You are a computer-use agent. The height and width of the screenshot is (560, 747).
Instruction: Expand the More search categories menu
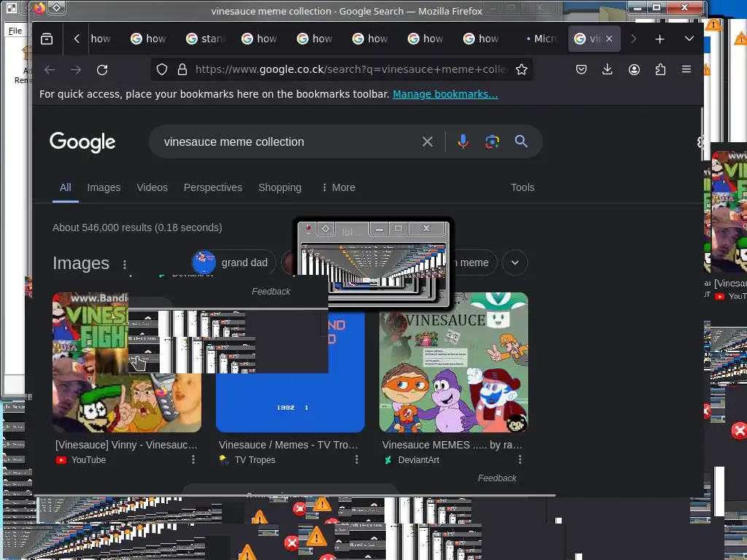coord(338,187)
